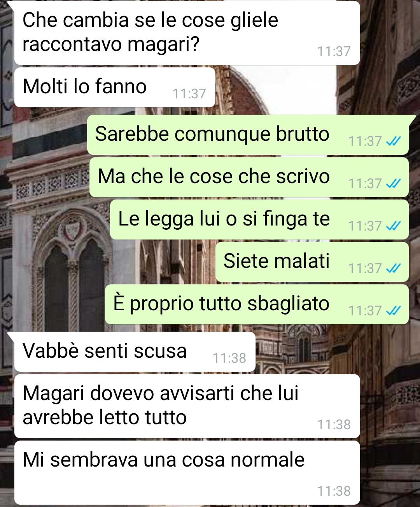The height and width of the screenshot is (507, 420).
Task: Click timestamp of 'raccontavo magari?' message
Action: pyautogui.click(x=334, y=51)
